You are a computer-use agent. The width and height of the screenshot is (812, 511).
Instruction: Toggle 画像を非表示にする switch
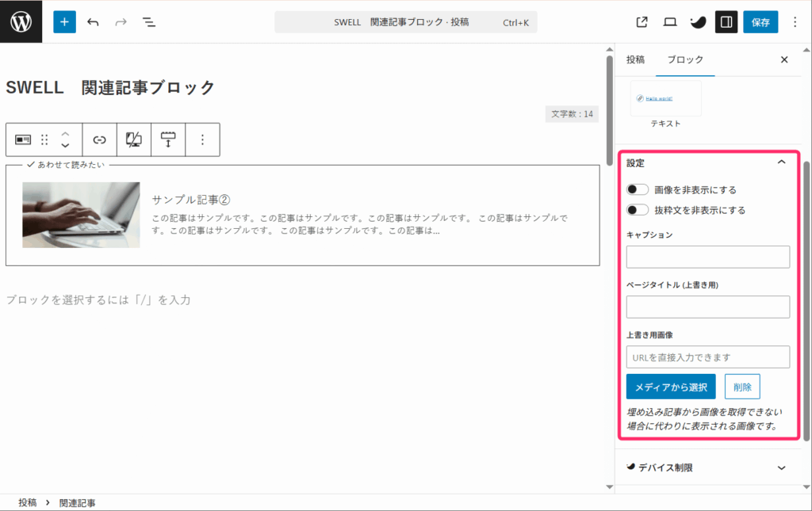(x=637, y=190)
